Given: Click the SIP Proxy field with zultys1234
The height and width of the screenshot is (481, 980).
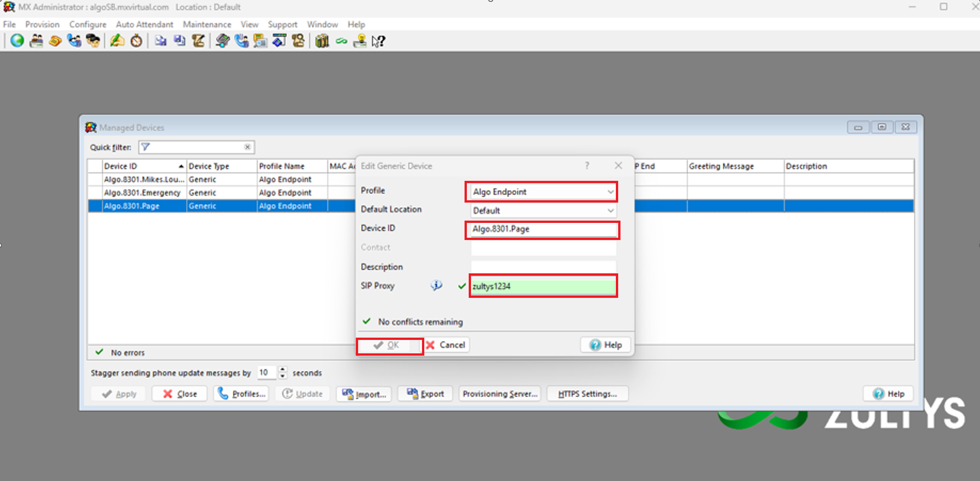Looking at the screenshot, I should 543,286.
